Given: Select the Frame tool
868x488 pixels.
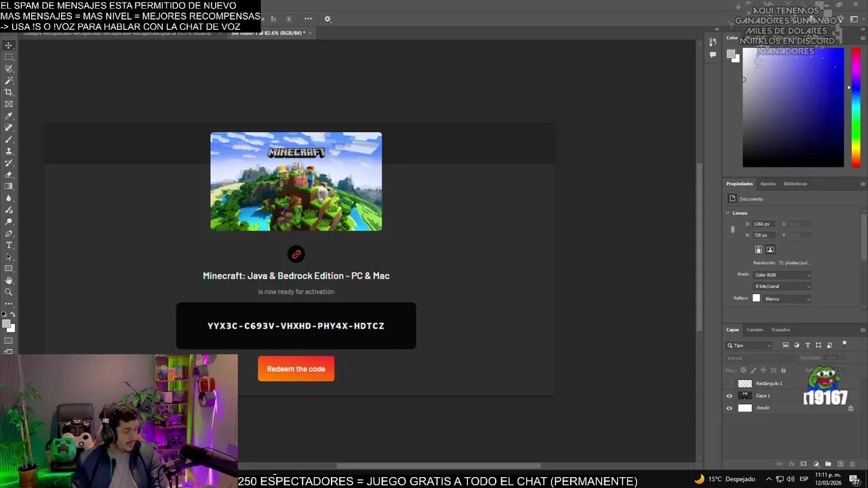Looking at the screenshot, I should tap(9, 104).
